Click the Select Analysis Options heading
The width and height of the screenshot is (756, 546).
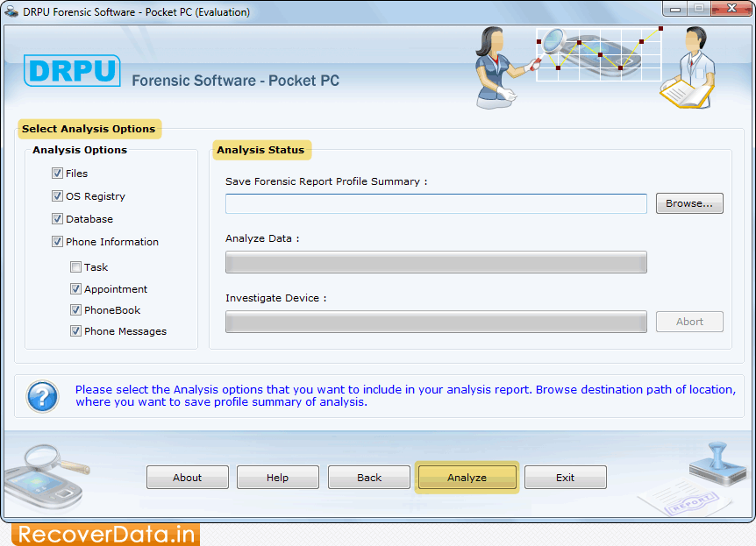[89, 129]
